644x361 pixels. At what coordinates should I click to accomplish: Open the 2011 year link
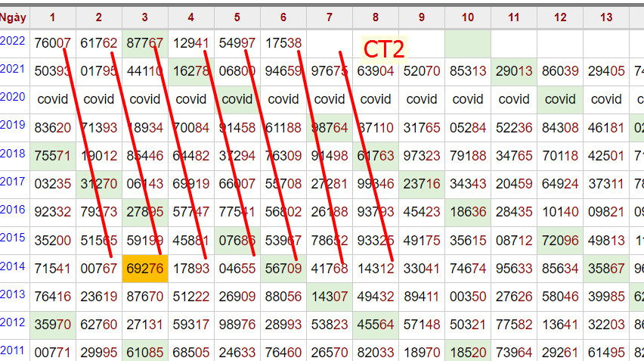tap(13, 350)
